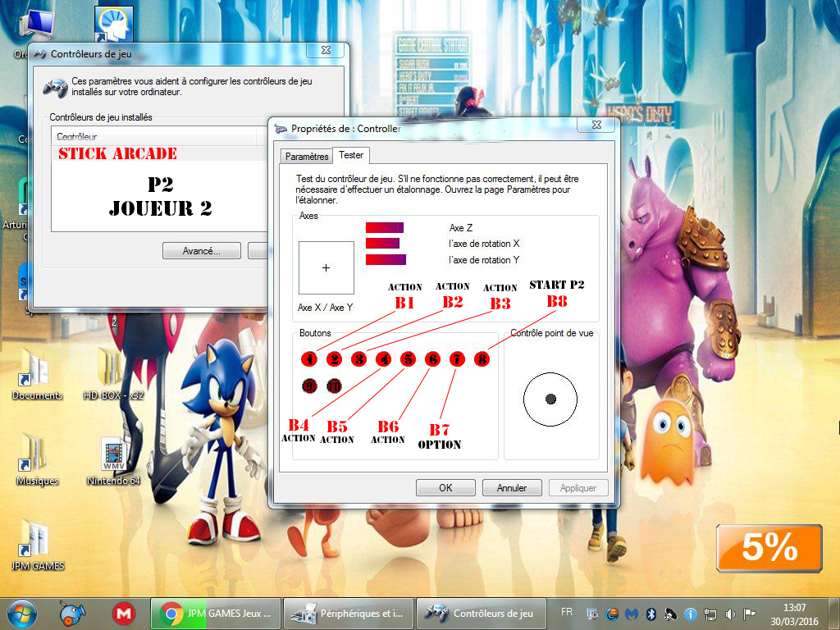Image resolution: width=840 pixels, height=630 pixels.
Task: Switch to 'Périphériques et i...' taskbar window
Action: pyautogui.click(x=348, y=614)
